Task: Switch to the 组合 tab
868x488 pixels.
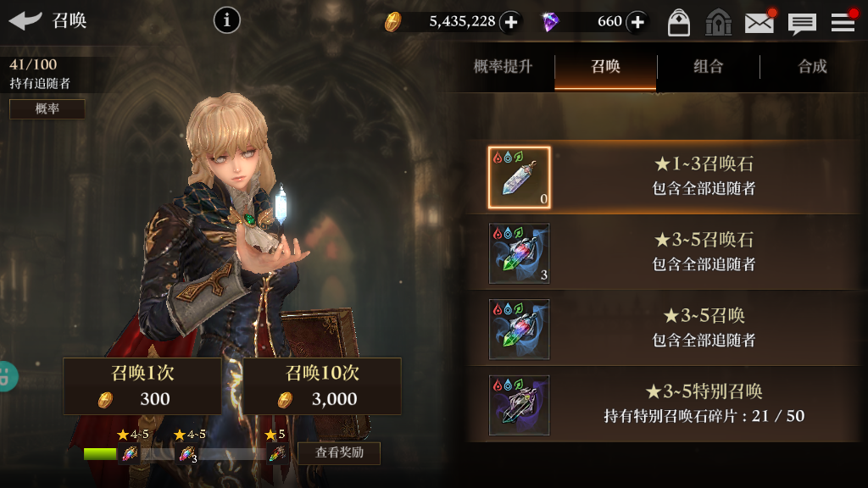Action: point(709,67)
